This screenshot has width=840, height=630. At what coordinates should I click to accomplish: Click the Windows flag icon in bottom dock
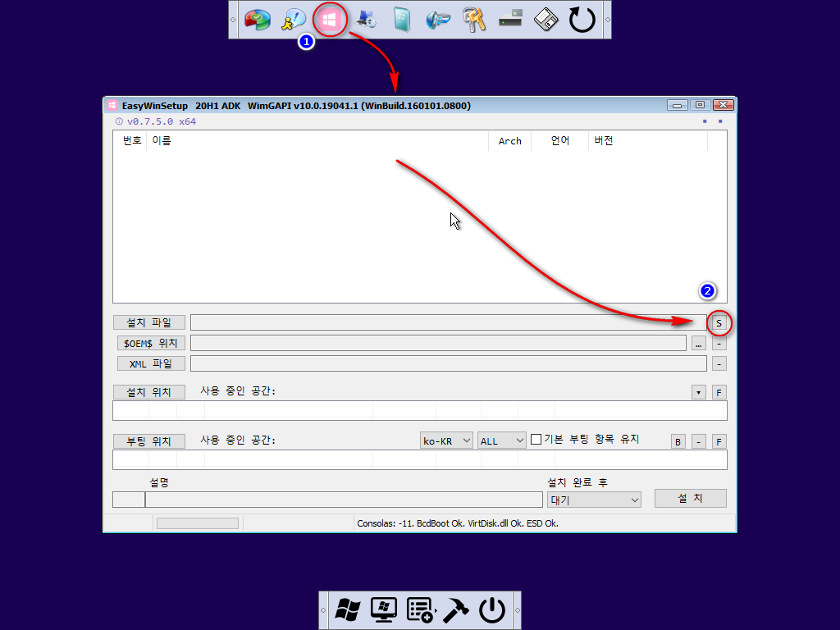(348, 610)
